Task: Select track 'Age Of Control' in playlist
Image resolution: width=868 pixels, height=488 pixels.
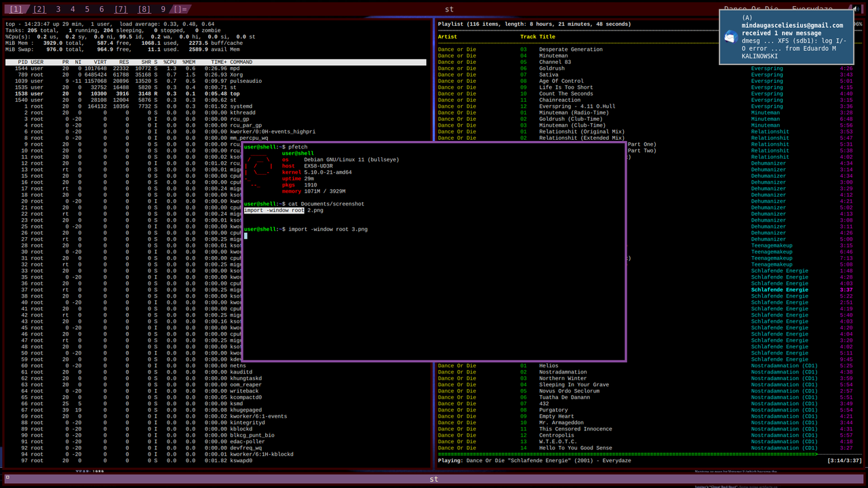Action: click(x=644, y=81)
